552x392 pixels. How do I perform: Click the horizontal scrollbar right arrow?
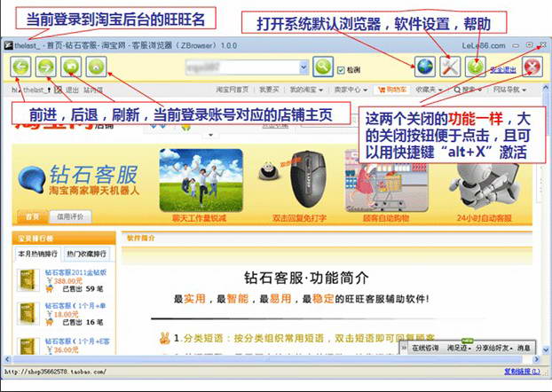[537, 359]
